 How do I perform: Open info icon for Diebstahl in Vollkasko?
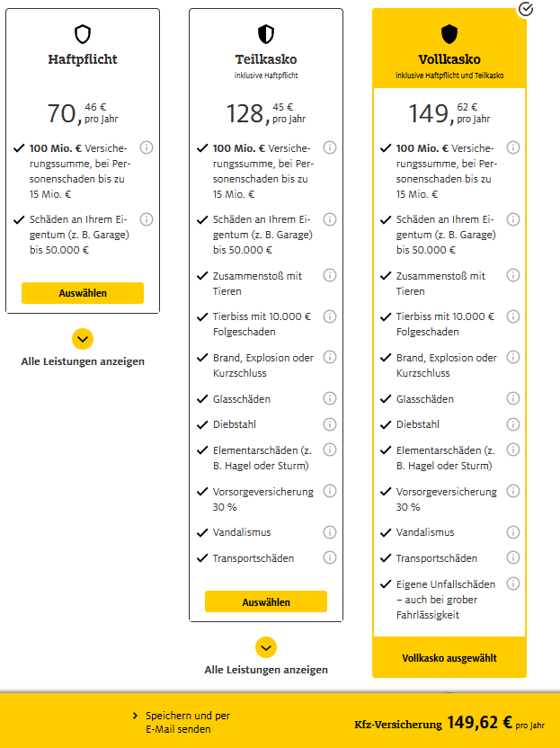tap(513, 424)
